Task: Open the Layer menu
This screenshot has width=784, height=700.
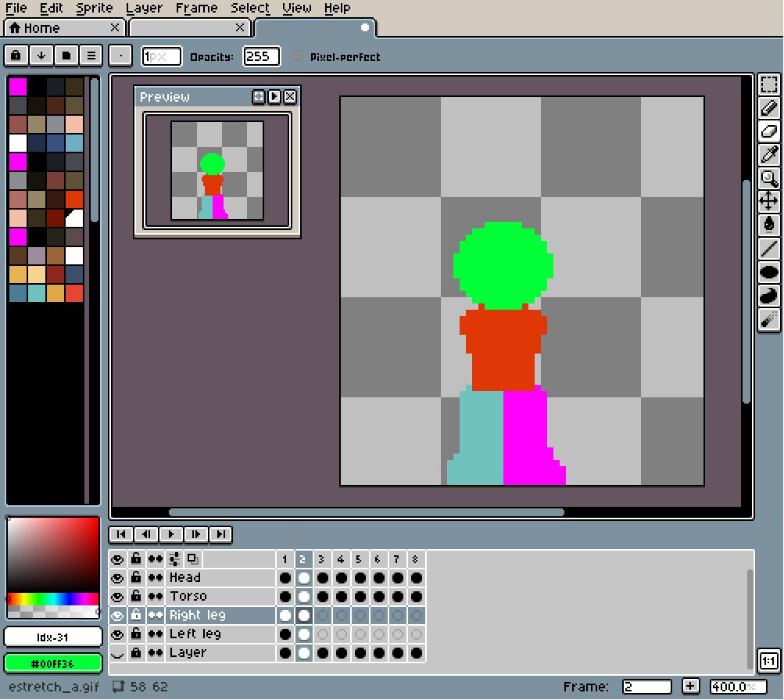Action: (144, 8)
